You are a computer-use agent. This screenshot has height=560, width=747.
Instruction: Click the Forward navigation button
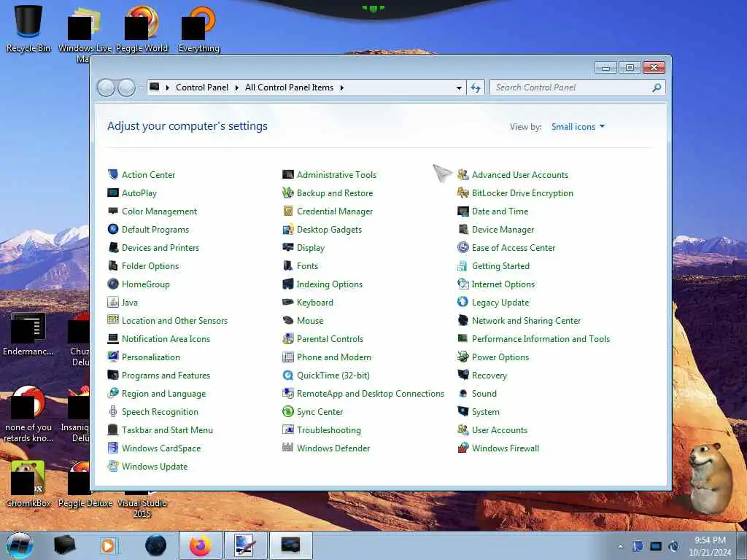tap(127, 87)
